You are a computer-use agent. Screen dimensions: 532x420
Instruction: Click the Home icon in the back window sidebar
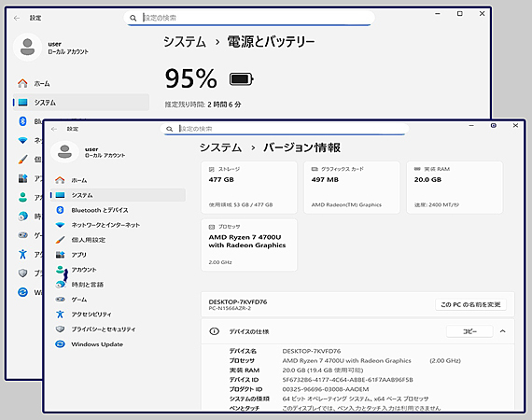pyautogui.click(x=22, y=83)
